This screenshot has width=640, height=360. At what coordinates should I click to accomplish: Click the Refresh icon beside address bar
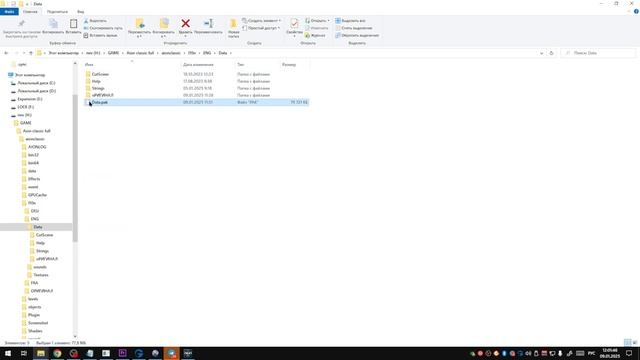pyautogui.click(x=551, y=53)
